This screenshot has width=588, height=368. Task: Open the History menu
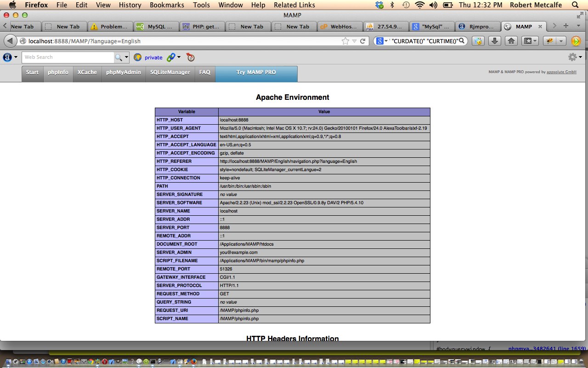point(130,5)
